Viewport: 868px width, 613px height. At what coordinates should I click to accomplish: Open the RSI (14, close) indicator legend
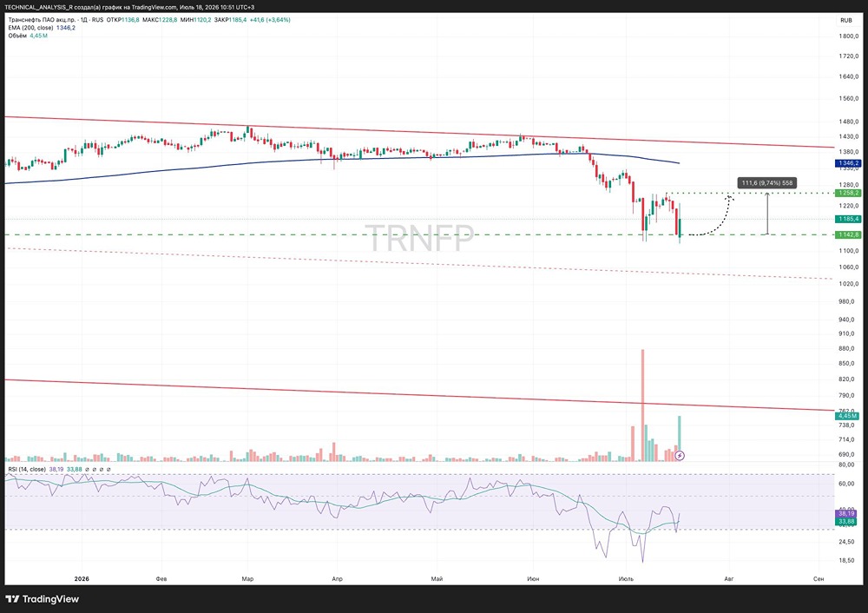point(27,470)
